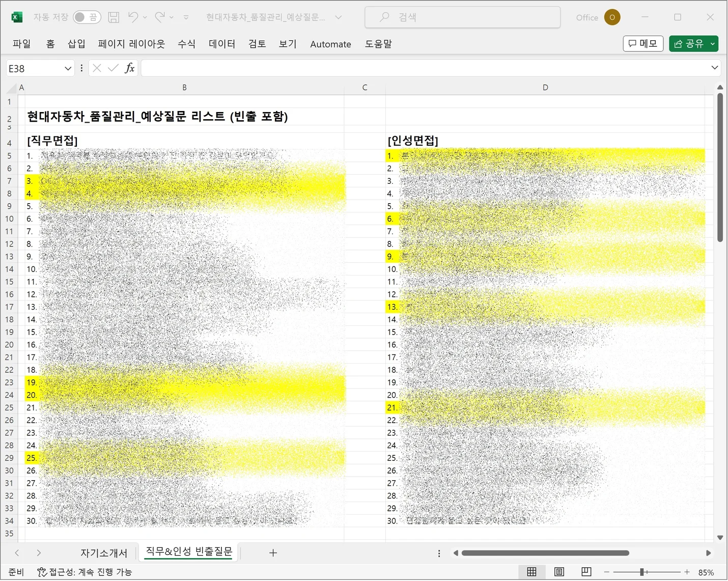The width and height of the screenshot is (728, 581).
Task: Click the Save floppy disk icon
Action: (x=114, y=17)
